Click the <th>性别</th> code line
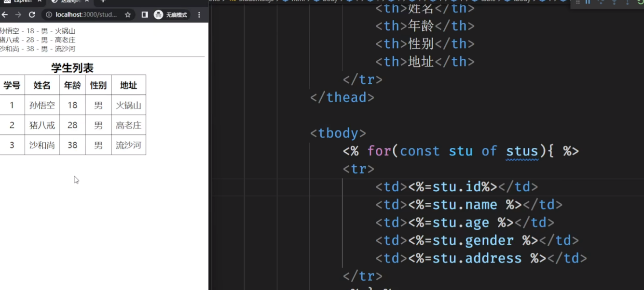Image resolution: width=644 pixels, height=290 pixels. [x=425, y=44]
